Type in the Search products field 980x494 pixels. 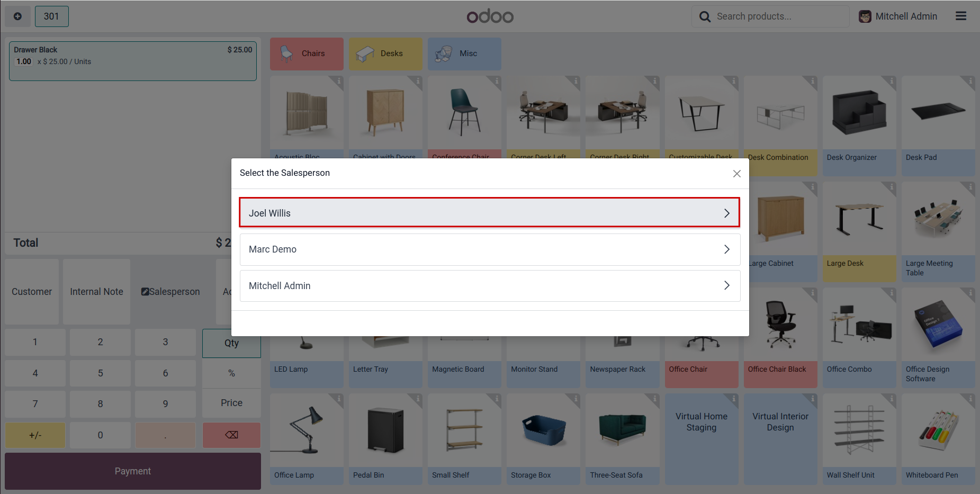click(x=778, y=16)
